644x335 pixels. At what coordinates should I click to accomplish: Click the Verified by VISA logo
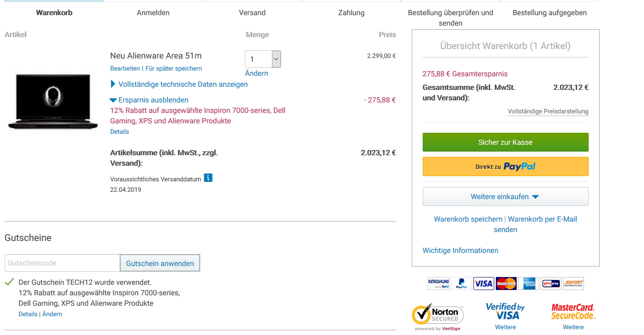[505, 311]
